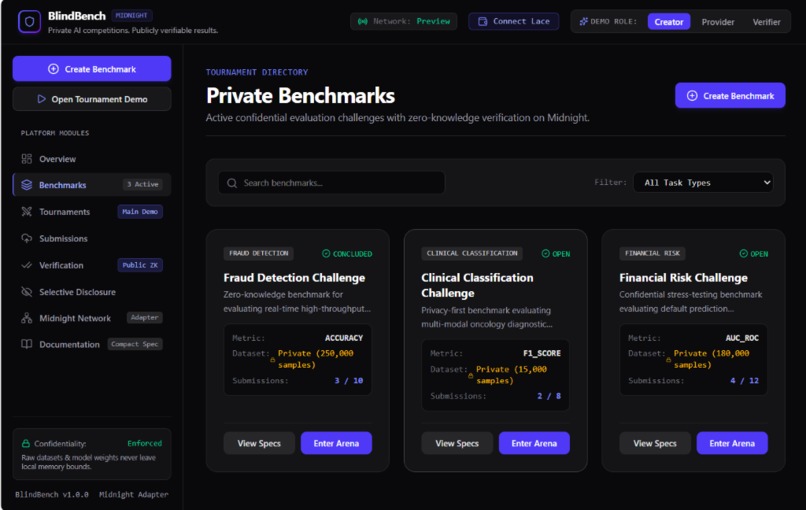This screenshot has height=510, width=806.
Task: Click the FRAUD DETECTION category tag
Action: (259, 253)
